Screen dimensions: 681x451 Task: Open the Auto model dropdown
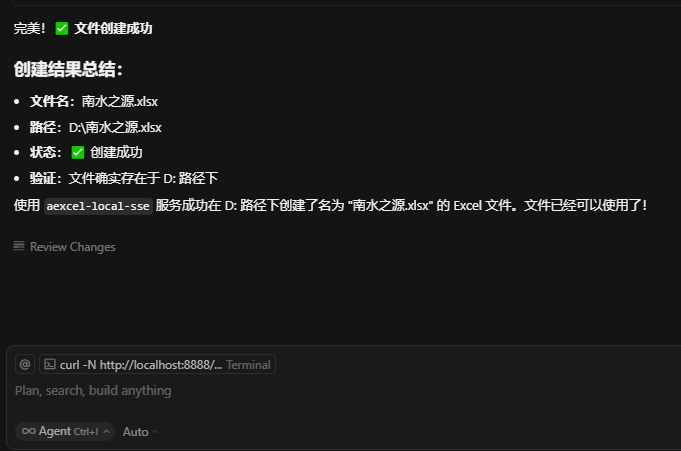pyautogui.click(x=140, y=431)
